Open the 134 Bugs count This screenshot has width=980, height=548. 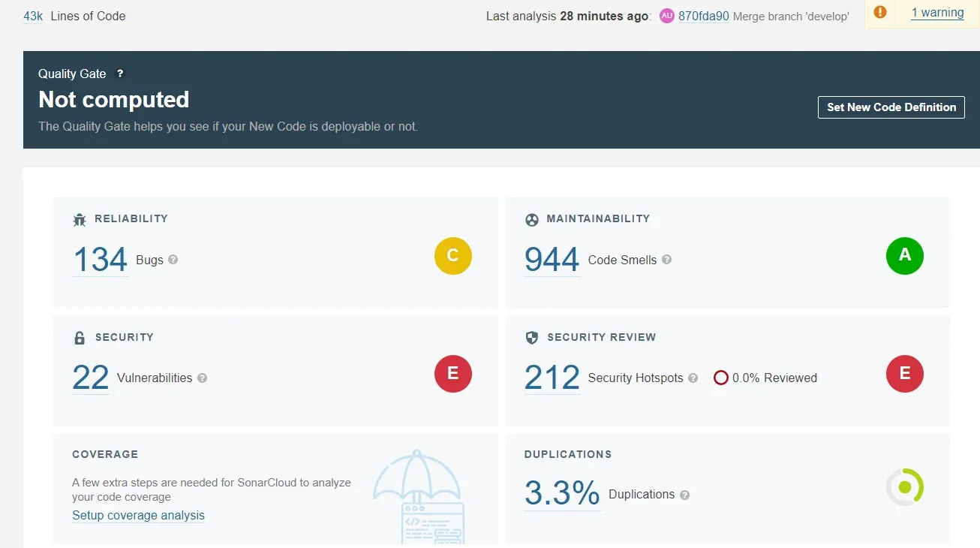click(100, 260)
